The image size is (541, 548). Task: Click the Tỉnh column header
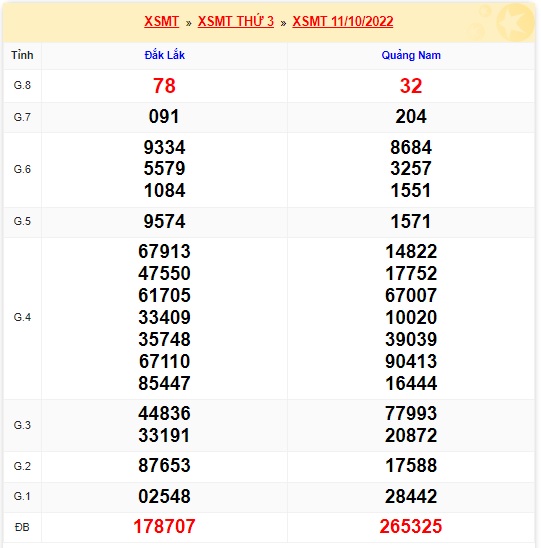(22, 55)
